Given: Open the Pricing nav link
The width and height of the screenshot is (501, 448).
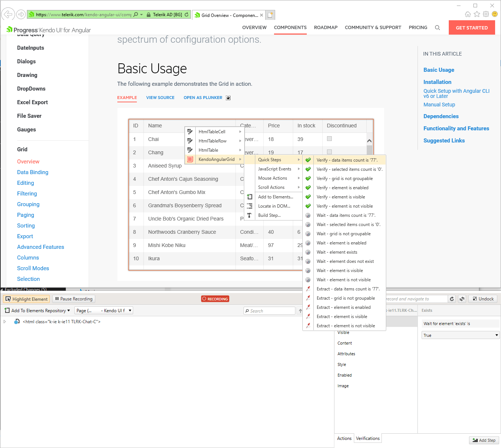Looking at the screenshot, I should pyautogui.click(x=418, y=28).
